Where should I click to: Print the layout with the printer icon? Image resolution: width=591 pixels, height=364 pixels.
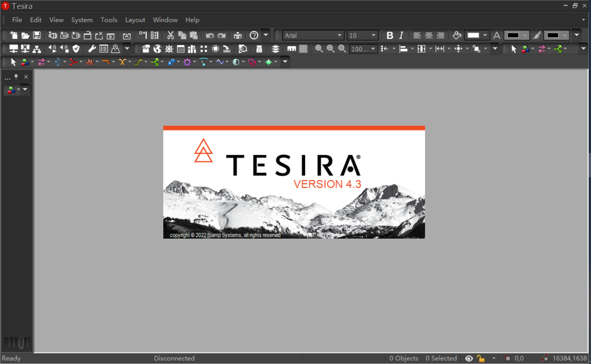coord(238,35)
